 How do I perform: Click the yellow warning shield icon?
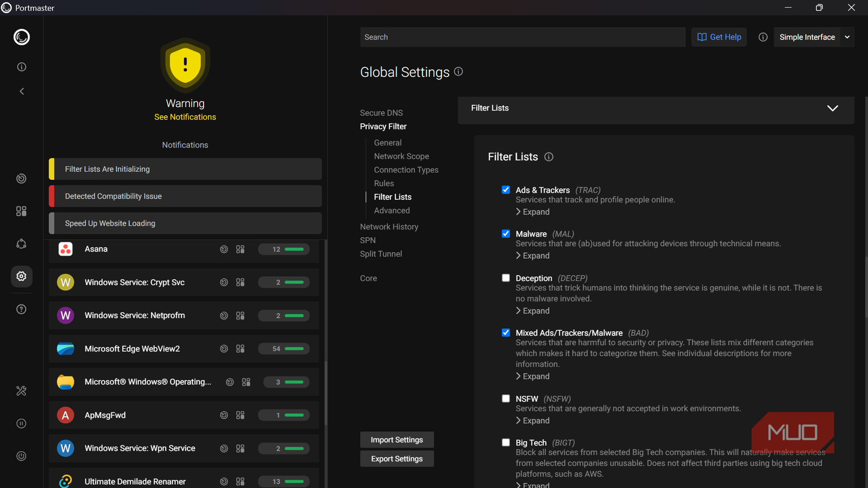coord(185,65)
